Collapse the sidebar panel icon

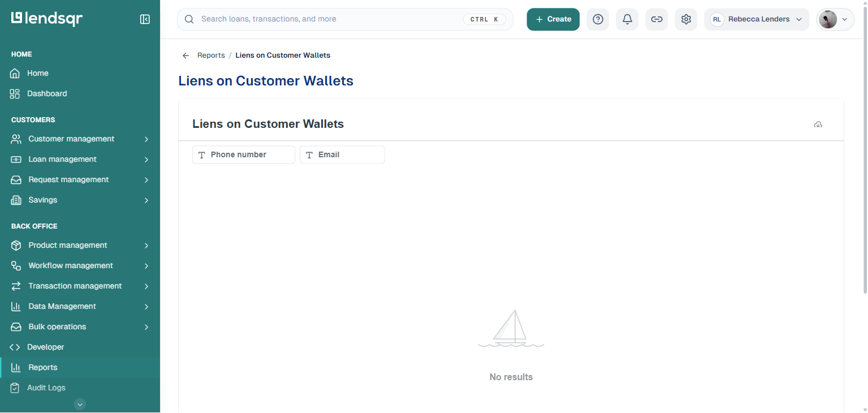tap(145, 19)
